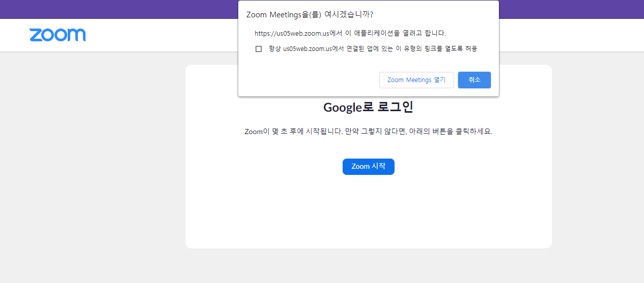The height and width of the screenshot is (283, 644).
Task: Cancel the open Zoom Meetings dialog
Action: 474,80
